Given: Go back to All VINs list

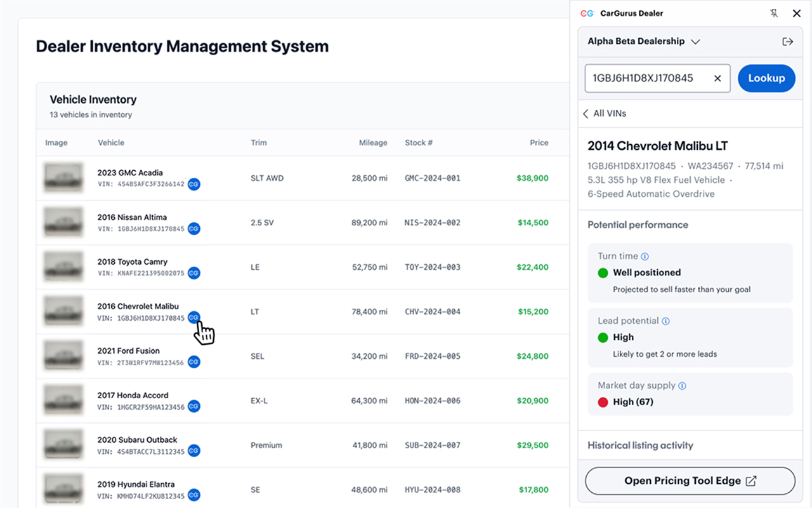Looking at the screenshot, I should (x=605, y=114).
